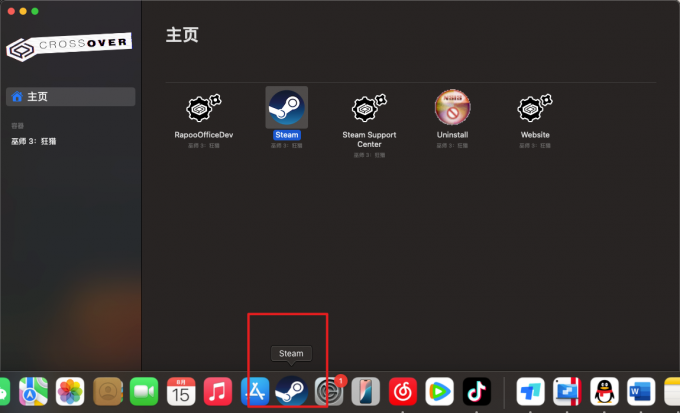The height and width of the screenshot is (413, 680).
Task: Select the Steam icon in CrossOver home
Action: [x=287, y=107]
